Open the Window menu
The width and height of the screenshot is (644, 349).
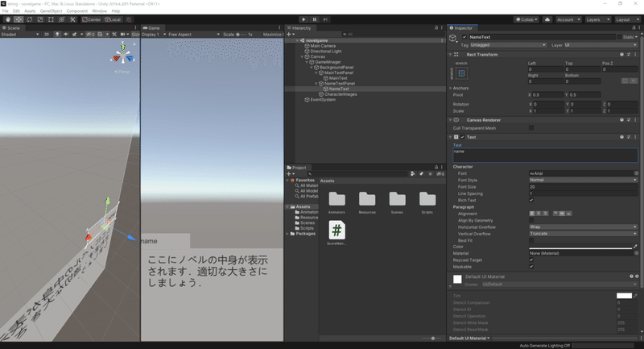coord(99,11)
